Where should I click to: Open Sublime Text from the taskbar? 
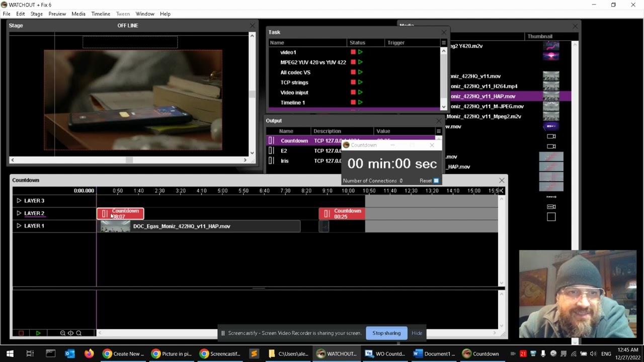(254, 353)
